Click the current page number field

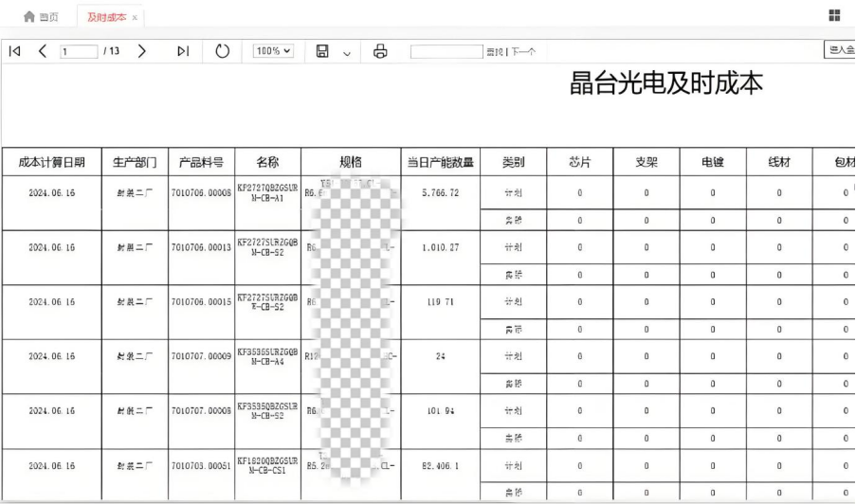[x=79, y=52]
